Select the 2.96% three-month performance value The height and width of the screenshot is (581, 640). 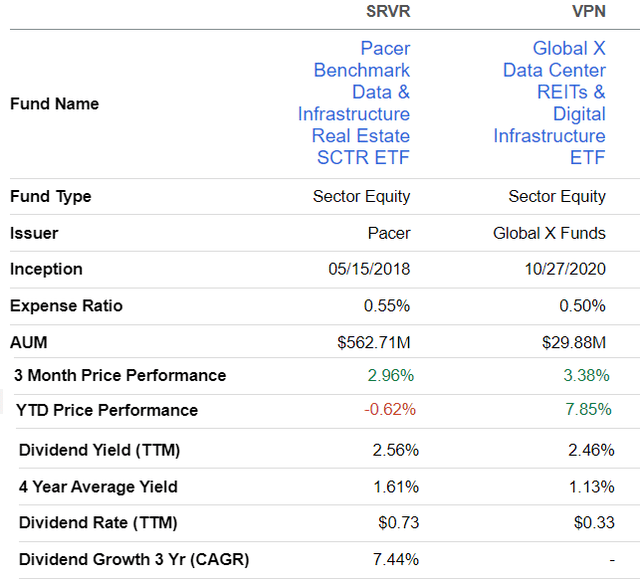391,375
